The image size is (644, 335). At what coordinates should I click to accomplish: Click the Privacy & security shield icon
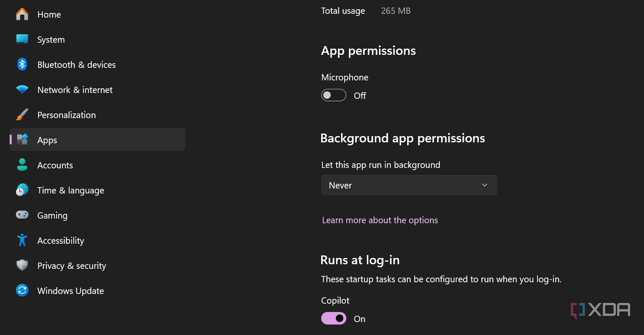[22, 265]
